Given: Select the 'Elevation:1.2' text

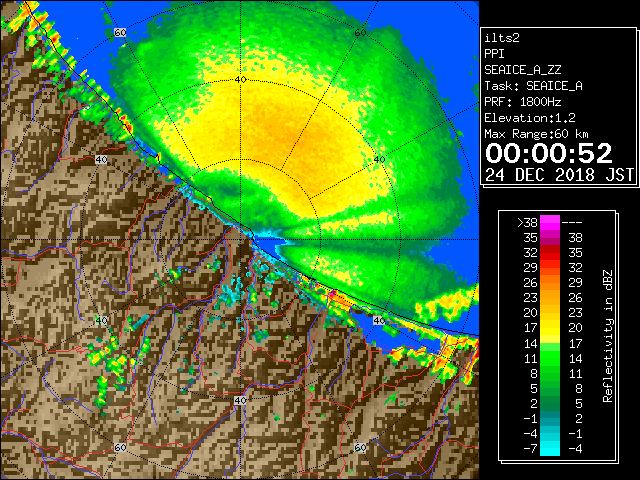Looking at the screenshot, I should pyautogui.click(x=530, y=118).
